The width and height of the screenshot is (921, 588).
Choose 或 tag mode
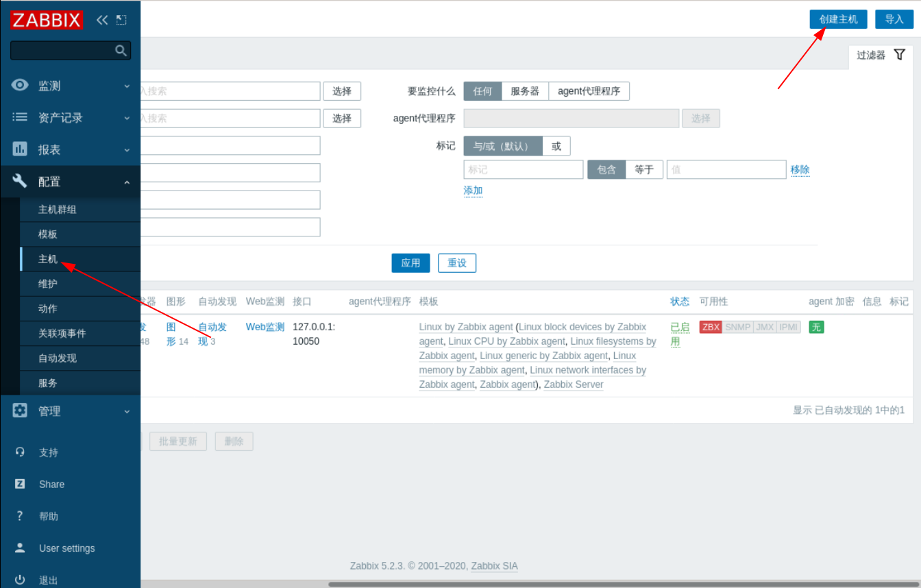coord(556,146)
